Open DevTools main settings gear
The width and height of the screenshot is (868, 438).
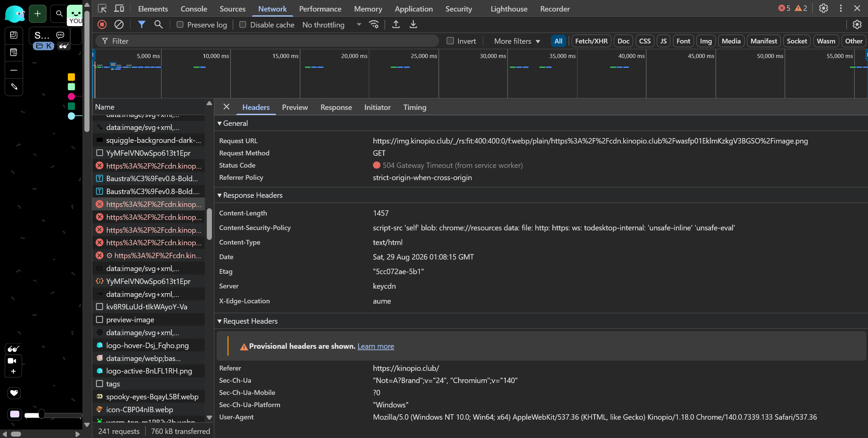coord(824,8)
